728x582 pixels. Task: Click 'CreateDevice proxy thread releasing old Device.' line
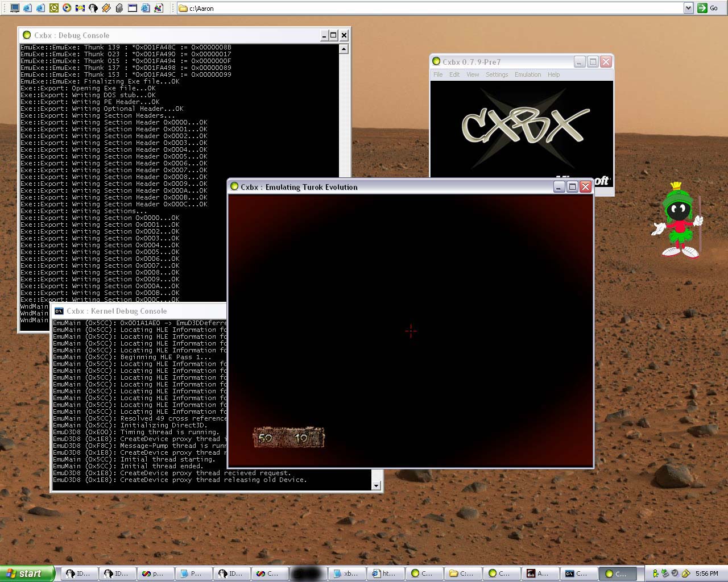(180, 480)
